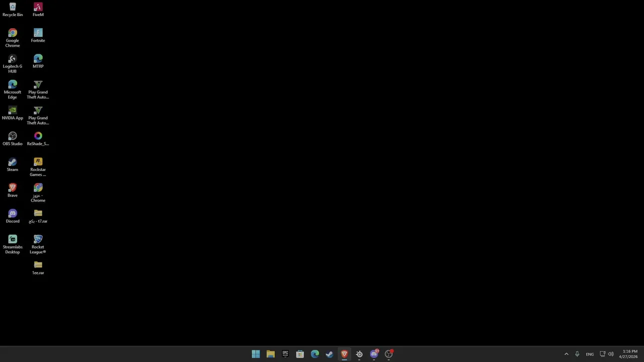Viewport: 644px width, 362px height.
Task: Select the Brave desktop shortcut
Action: point(13,191)
